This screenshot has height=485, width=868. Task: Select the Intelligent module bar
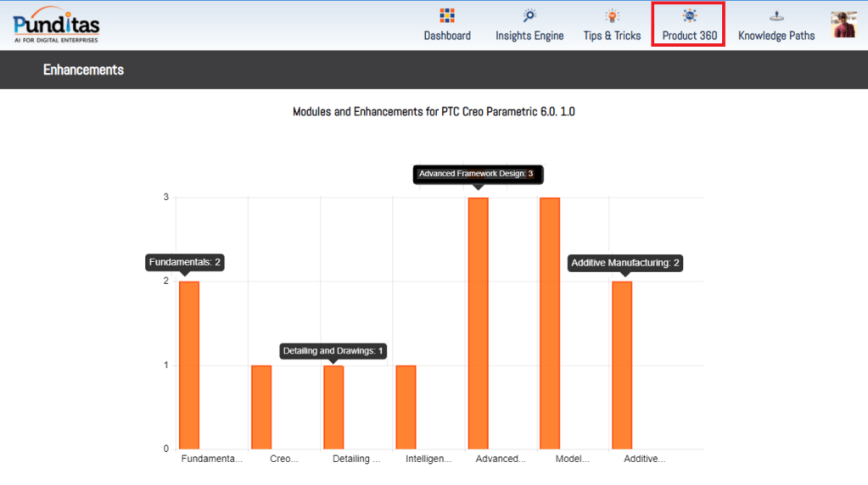coord(406,407)
